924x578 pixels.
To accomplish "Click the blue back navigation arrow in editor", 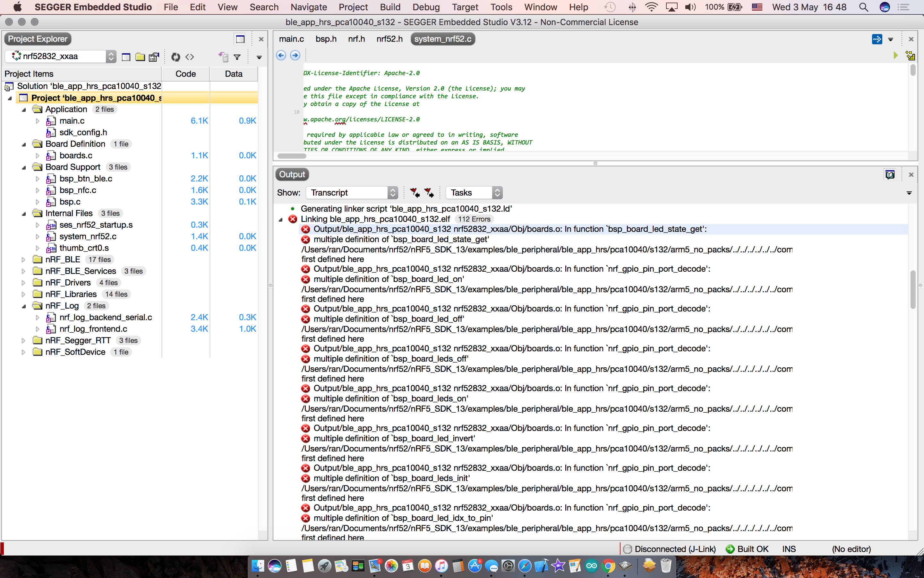I will (281, 56).
